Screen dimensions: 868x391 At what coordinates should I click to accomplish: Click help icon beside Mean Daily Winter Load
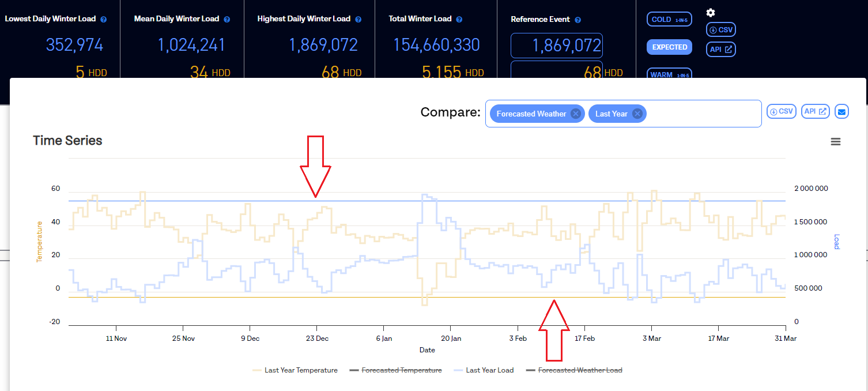click(x=227, y=19)
